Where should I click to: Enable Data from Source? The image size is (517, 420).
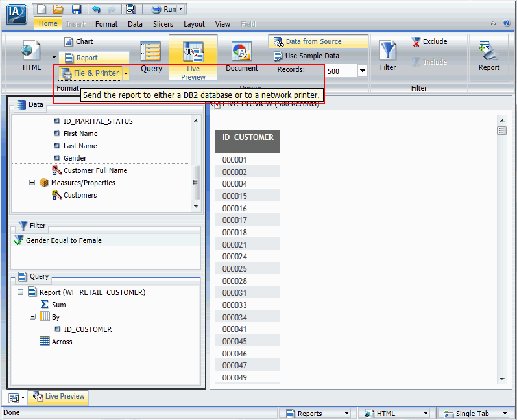(x=319, y=42)
